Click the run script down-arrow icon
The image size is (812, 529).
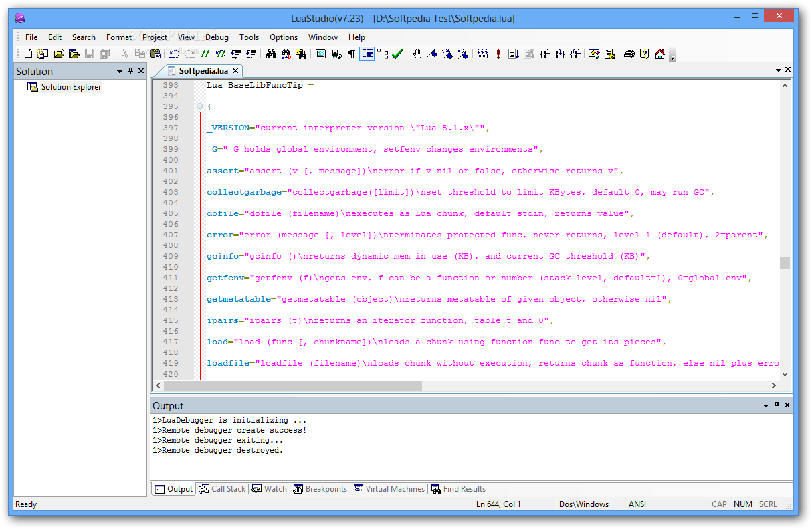pyautogui.click(x=514, y=54)
